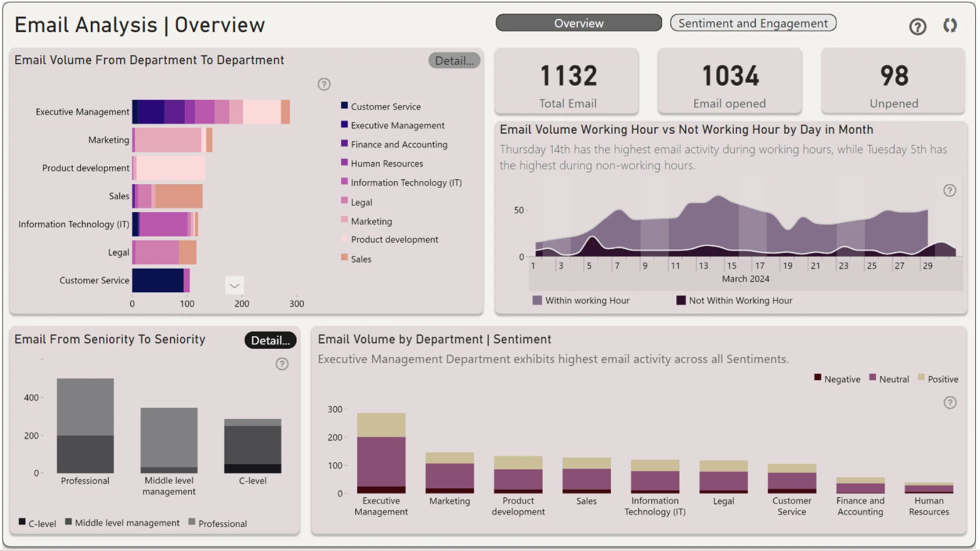Click Professional column in seniority chart

coord(85,425)
